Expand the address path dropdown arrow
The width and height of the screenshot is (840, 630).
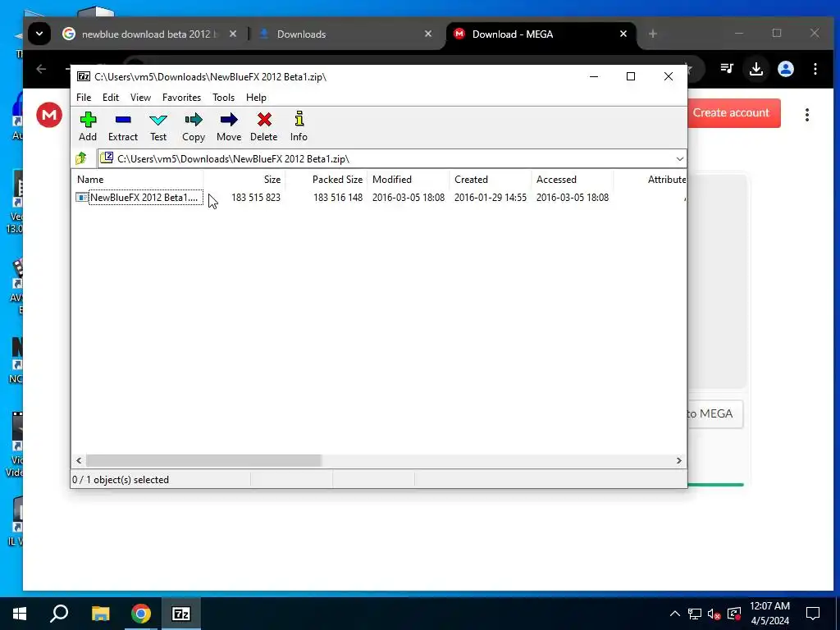(679, 159)
